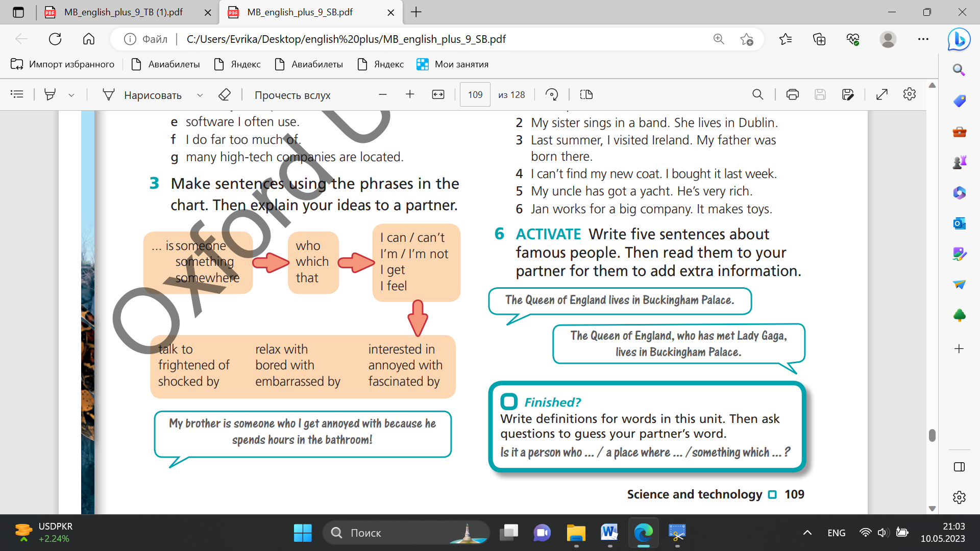
Task: Toggle the page view layout button
Action: click(586, 94)
